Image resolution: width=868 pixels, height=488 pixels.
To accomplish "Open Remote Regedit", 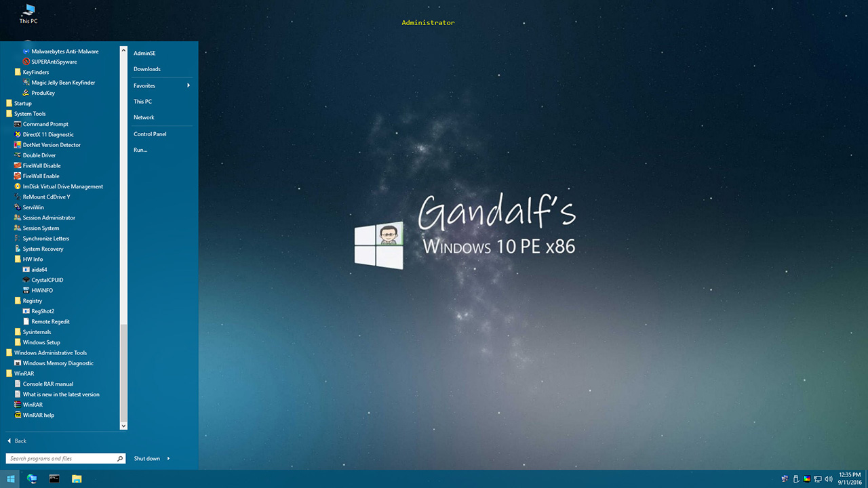I will (x=46, y=321).
